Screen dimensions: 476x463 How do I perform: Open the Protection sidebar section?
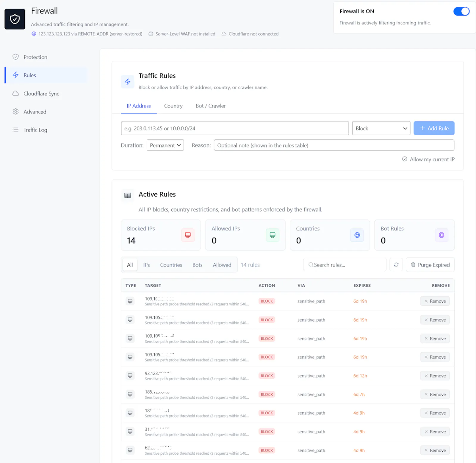click(46, 57)
